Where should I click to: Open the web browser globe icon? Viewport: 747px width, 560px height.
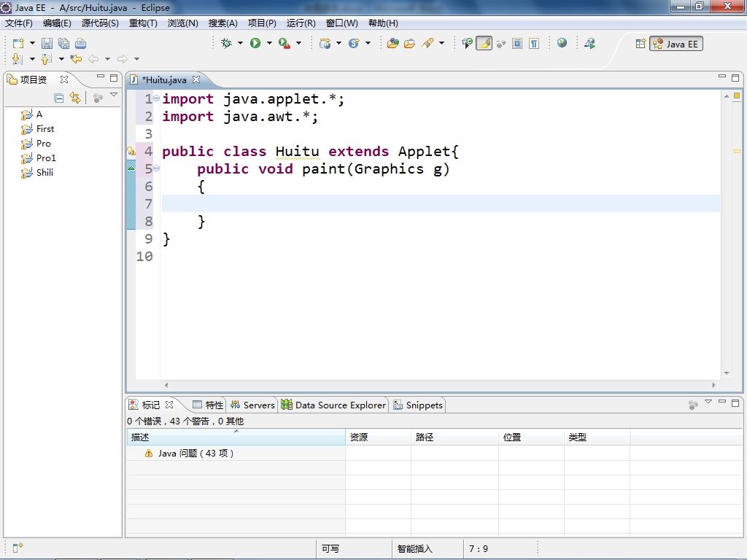562,43
